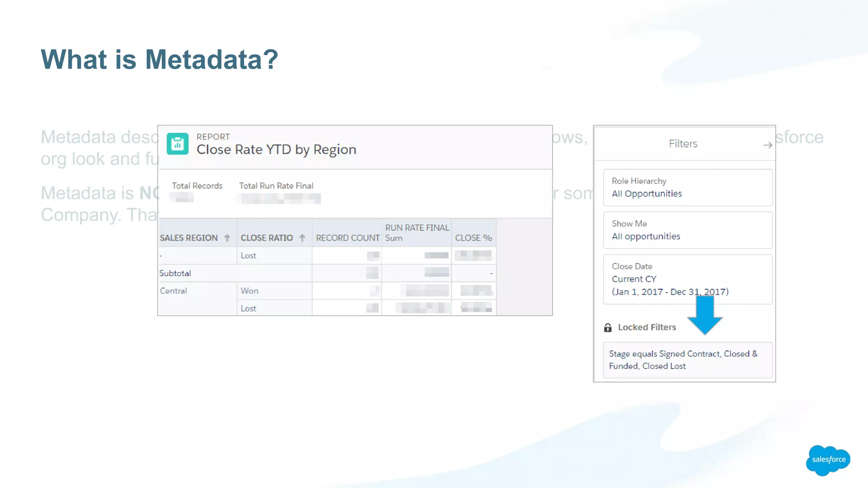The width and height of the screenshot is (868, 488).
Task: Open the Close Date filter card
Action: (x=687, y=279)
